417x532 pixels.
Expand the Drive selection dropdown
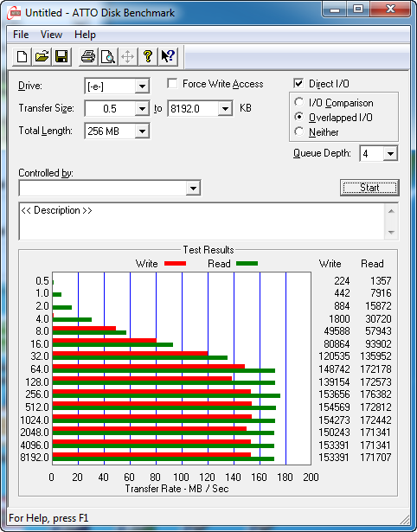142,87
